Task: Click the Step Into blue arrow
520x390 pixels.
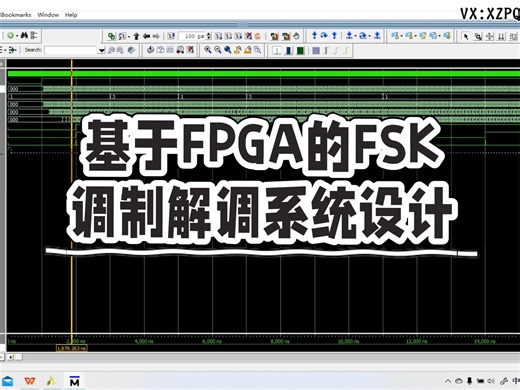Action: 314,35
